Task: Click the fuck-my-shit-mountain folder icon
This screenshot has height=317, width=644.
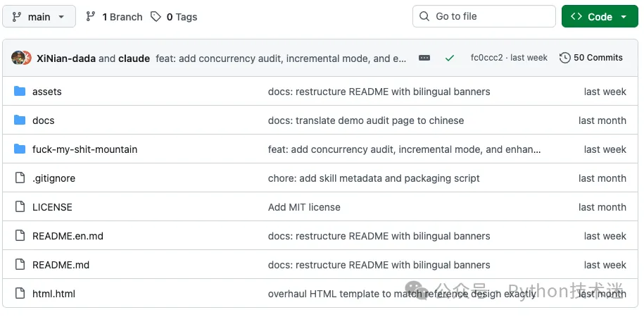Action: tap(20, 149)
